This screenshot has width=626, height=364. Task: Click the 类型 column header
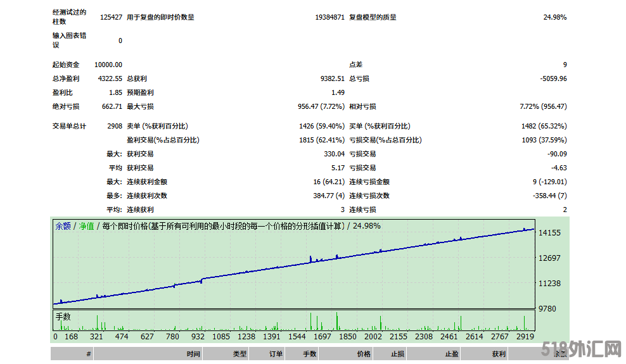point(238,355)
